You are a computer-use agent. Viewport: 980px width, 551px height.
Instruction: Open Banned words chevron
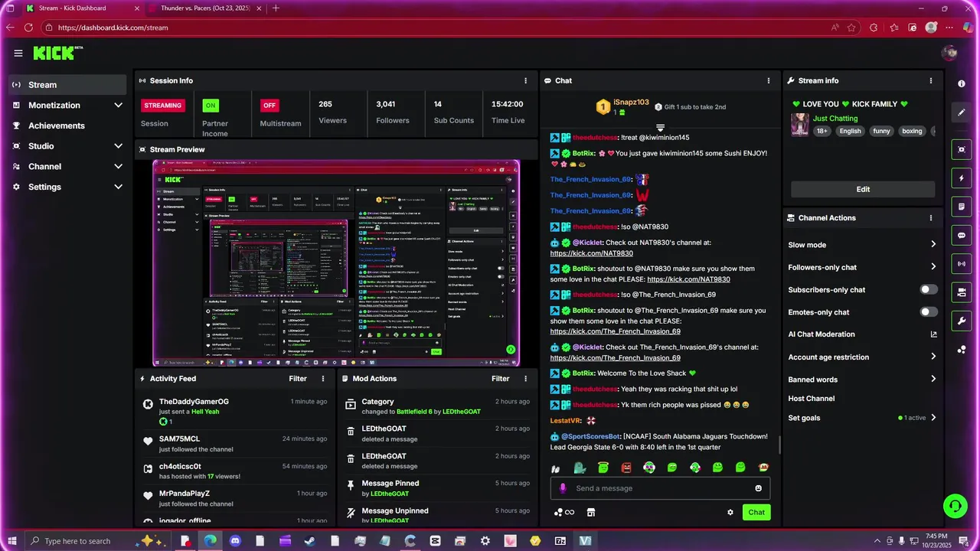coord(933,380)
